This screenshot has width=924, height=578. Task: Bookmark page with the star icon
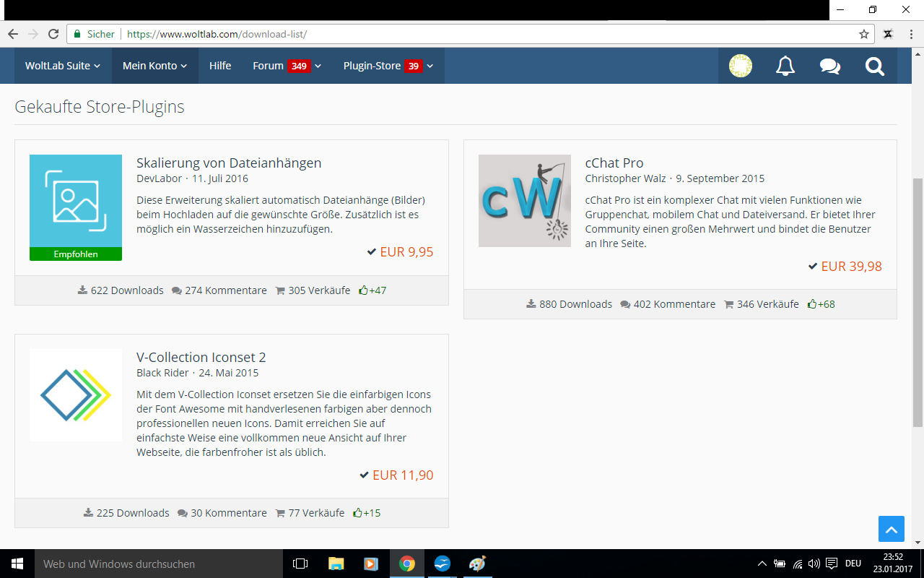tap(863, 34)
